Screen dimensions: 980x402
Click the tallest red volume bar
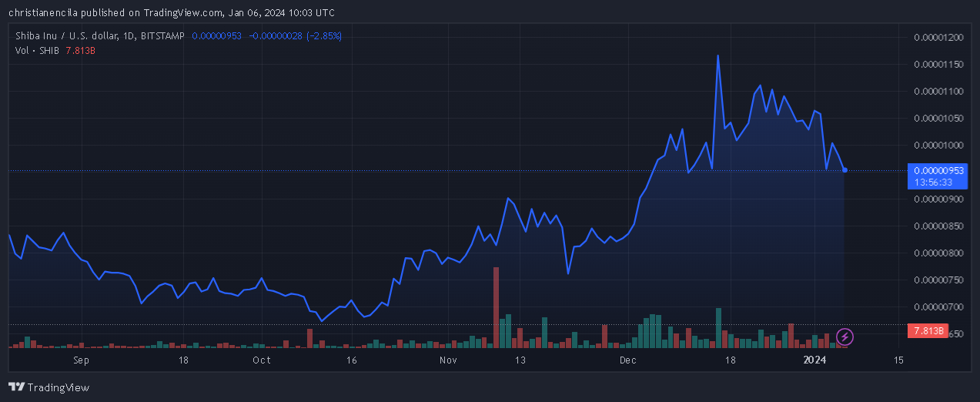(497, 307)
